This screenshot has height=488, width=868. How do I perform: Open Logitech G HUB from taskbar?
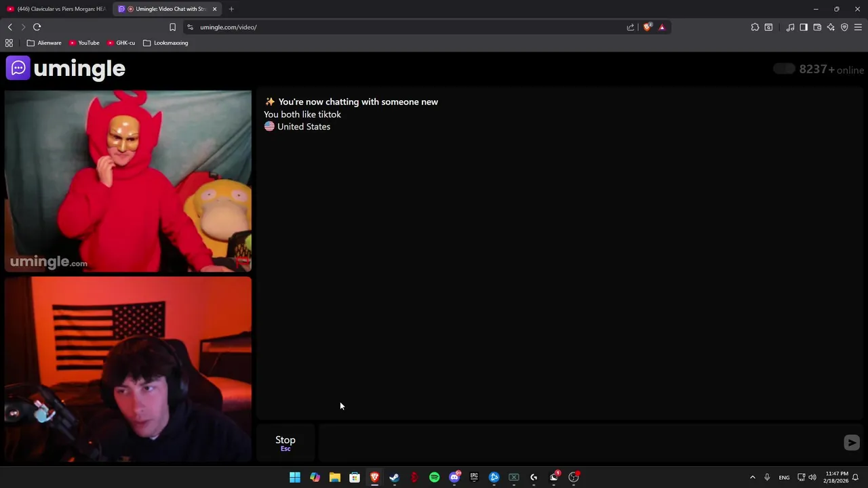[x=534, y=477]
